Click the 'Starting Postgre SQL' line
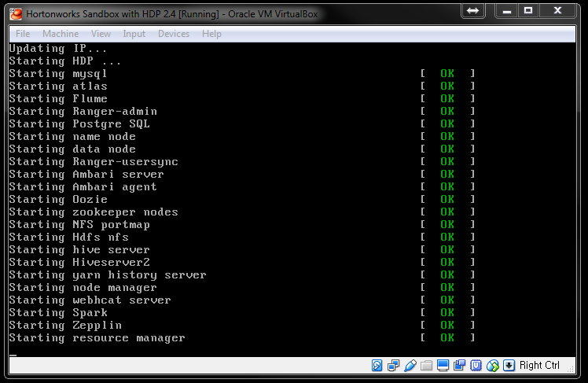 79,124
